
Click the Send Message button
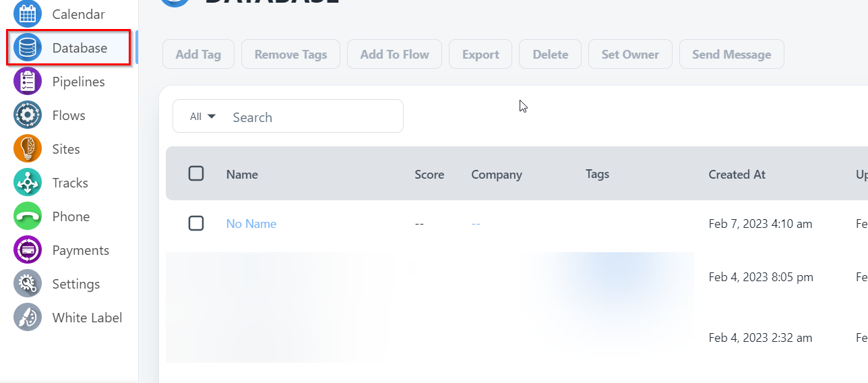click(731, 55)
